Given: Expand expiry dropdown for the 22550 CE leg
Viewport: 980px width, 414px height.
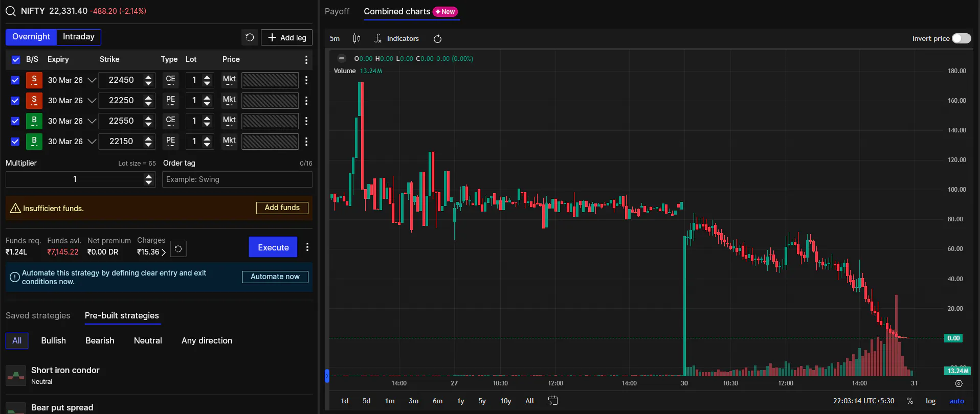Looking at the screenshot, I should pos(92,121).
